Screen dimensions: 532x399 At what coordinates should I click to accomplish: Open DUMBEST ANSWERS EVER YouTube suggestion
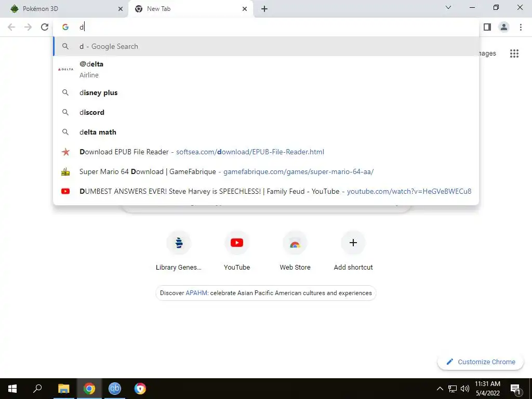tap(267, 191)
